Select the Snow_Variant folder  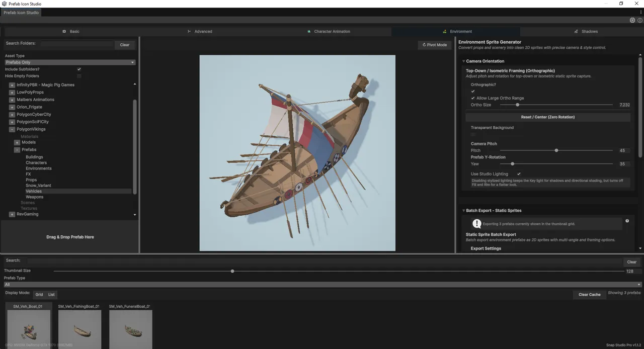38,186
